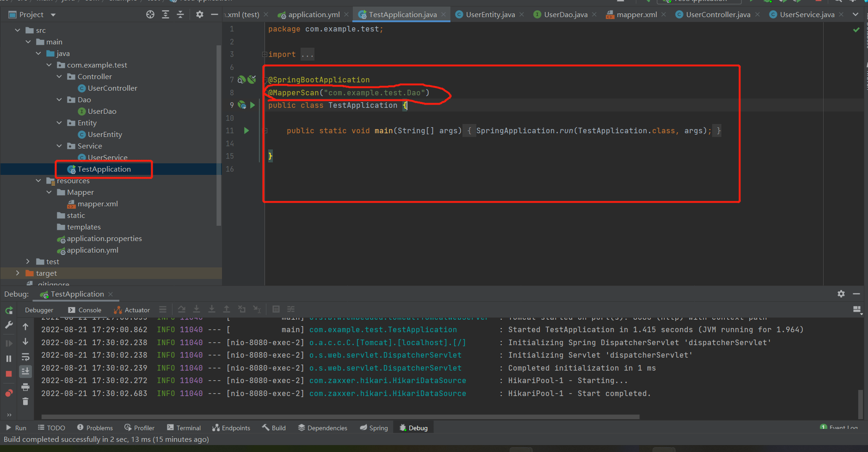Collapse all nodes in Project panel
The image size is (868, 452).
(x=180, y=15)
